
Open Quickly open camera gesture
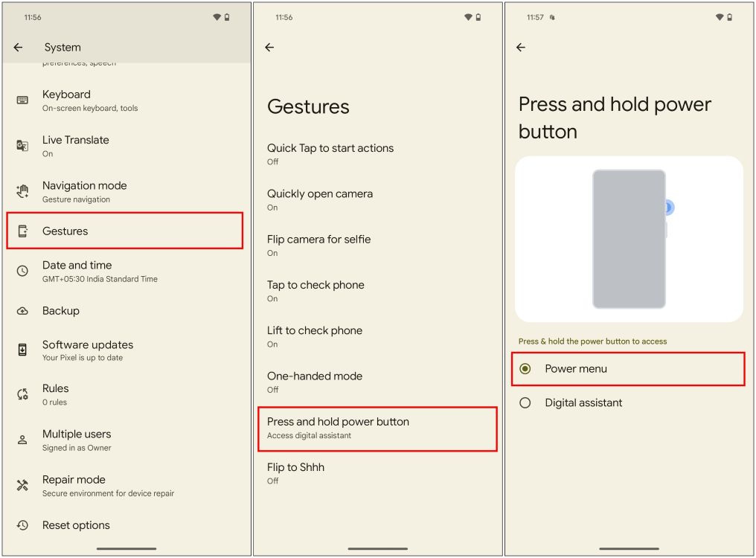click(x=377, y=199)
